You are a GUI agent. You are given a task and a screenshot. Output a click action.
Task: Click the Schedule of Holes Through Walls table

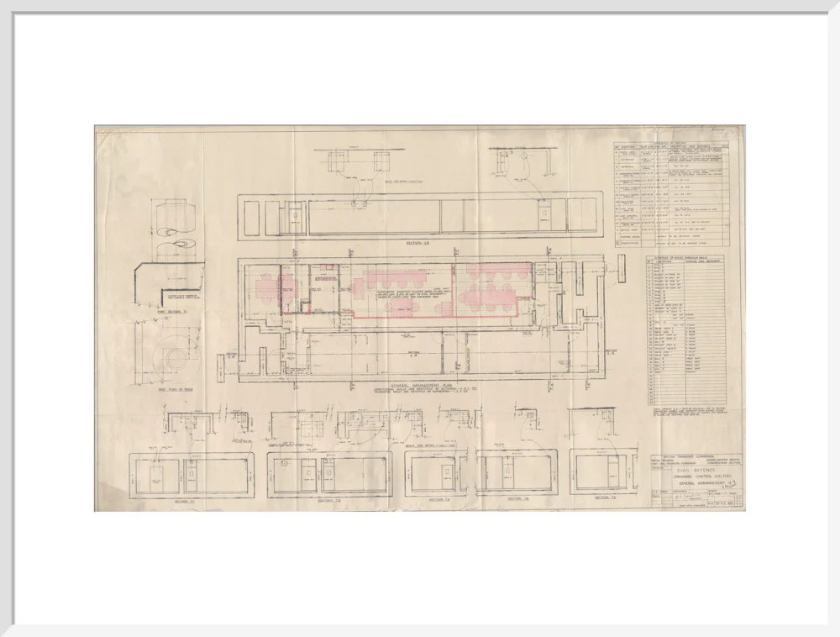point(685,330)
